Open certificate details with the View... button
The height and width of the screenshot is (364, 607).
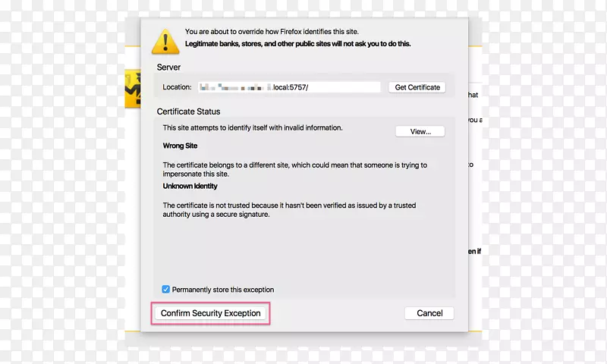pos(420,131)
